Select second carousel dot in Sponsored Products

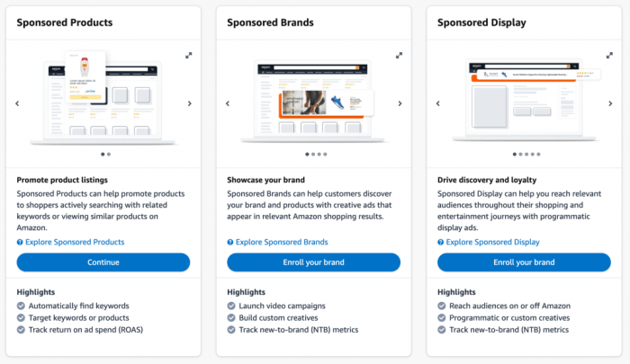[108, 155]
